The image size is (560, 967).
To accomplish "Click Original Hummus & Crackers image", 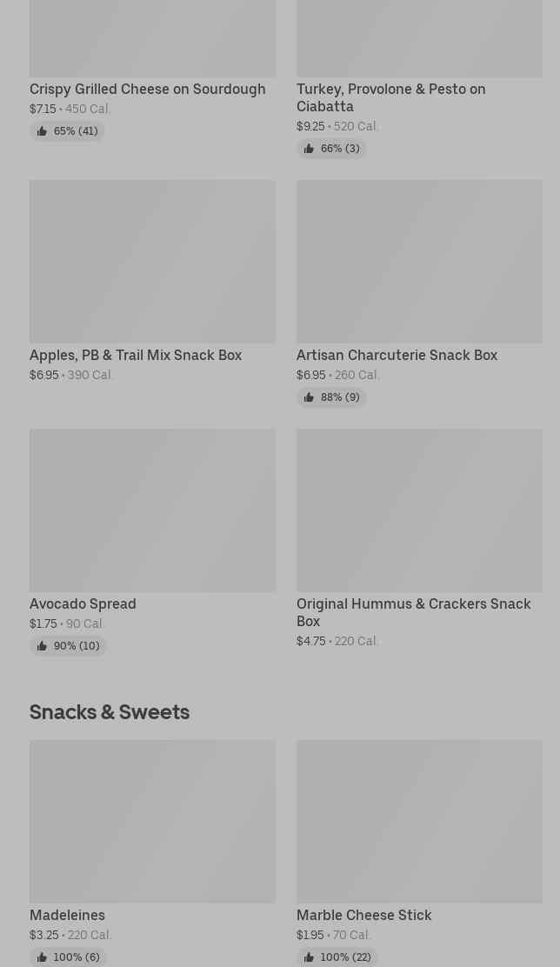I will pyautogui.click(x=419, y=510).
